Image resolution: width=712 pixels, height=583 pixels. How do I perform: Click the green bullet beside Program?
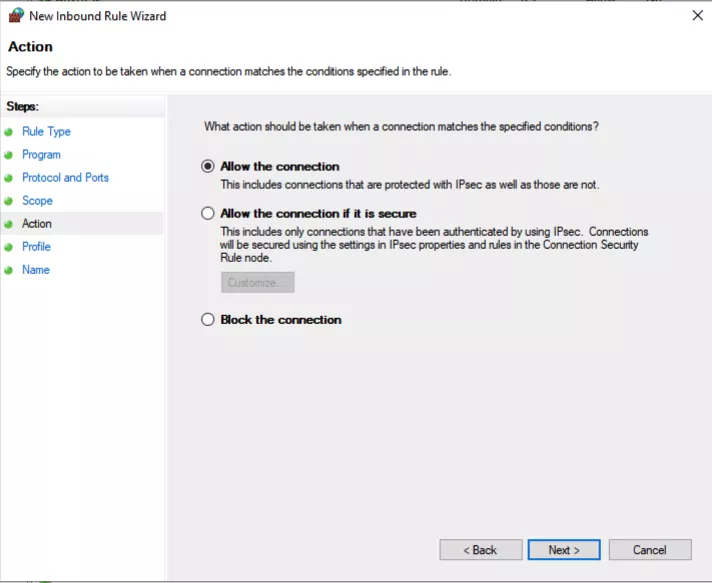coord(9,155)
